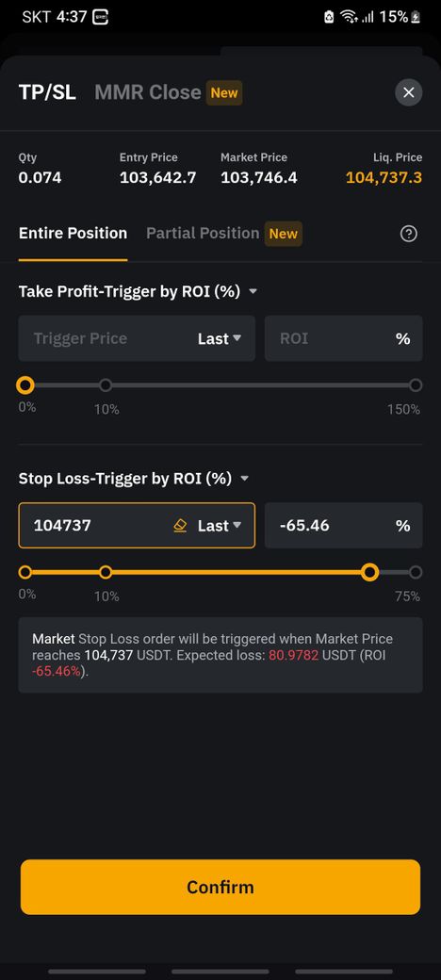Screen dimensions: 441x980
Task: Tap the Wi-Fi status icon
Action: (349, 17)
